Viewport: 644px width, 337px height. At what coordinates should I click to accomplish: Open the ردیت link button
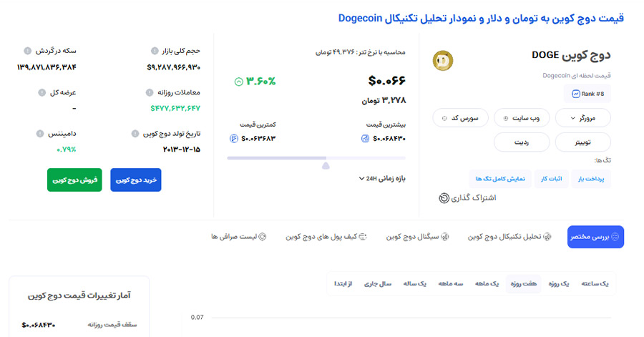522,142
